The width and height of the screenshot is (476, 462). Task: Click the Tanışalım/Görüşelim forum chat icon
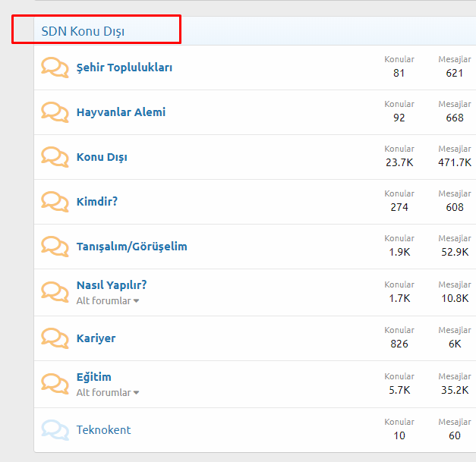55,247
